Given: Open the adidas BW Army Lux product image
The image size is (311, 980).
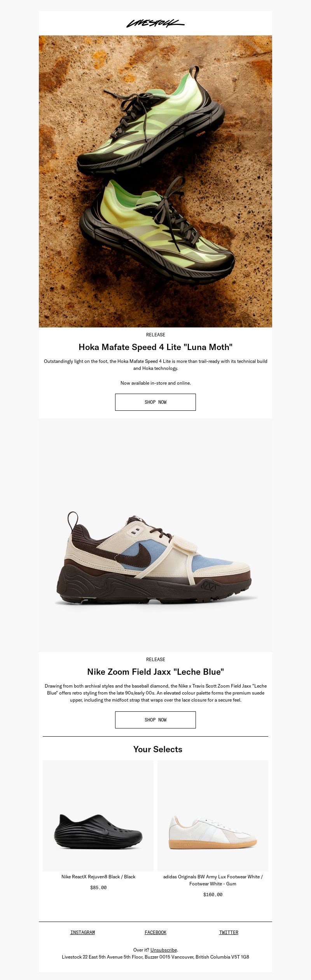Looking at the screenshot, I should click(x=213, y=816).
